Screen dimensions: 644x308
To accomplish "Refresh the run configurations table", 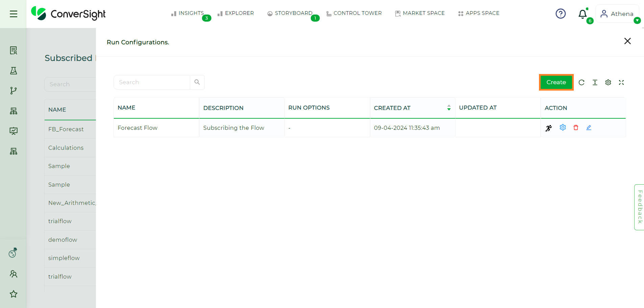I will (x=582, y=82).
